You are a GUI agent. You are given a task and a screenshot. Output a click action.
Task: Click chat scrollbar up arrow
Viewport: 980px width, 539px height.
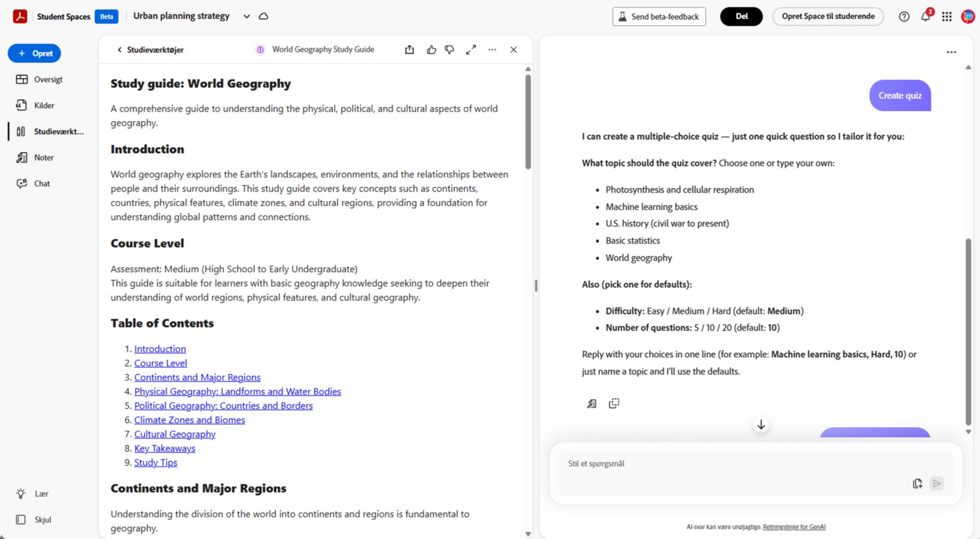coord(968,67)
